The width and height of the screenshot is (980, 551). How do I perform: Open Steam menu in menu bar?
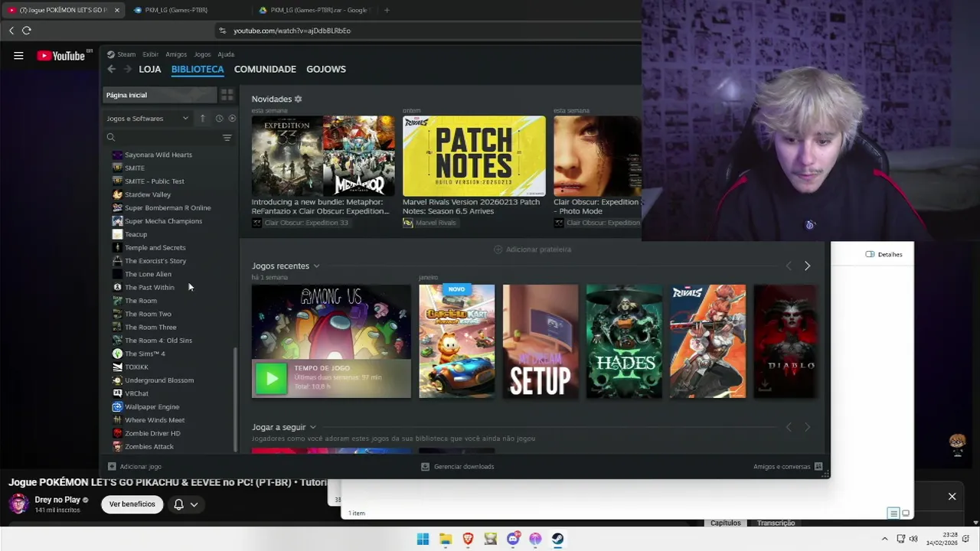coord(126,54)
